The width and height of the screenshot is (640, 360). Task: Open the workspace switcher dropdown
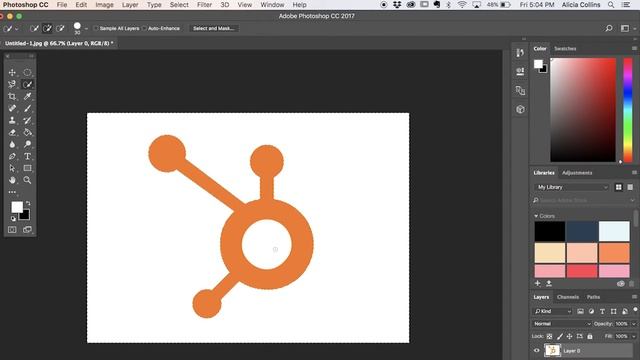point(627,28)
